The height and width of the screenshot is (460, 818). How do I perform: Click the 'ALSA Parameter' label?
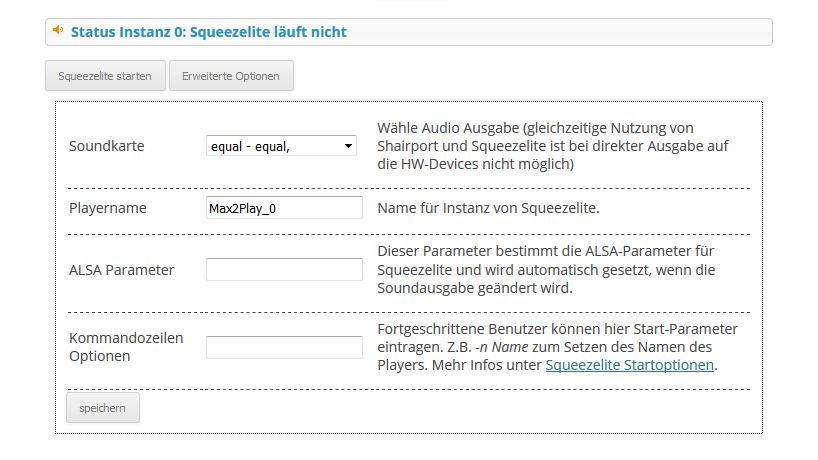[121, 270]
